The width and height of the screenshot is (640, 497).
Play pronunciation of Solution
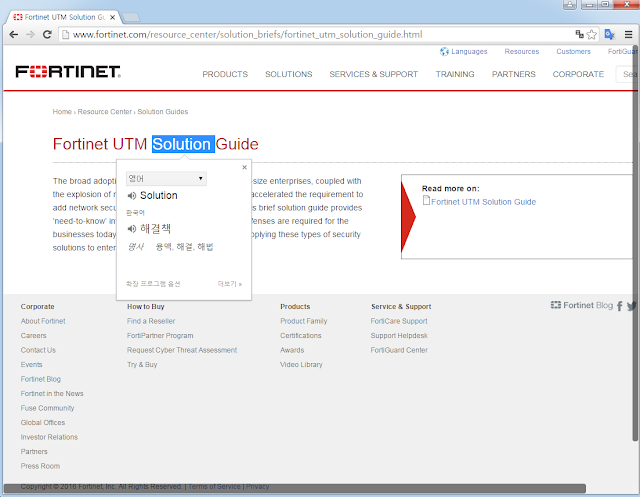pos(131,196)
